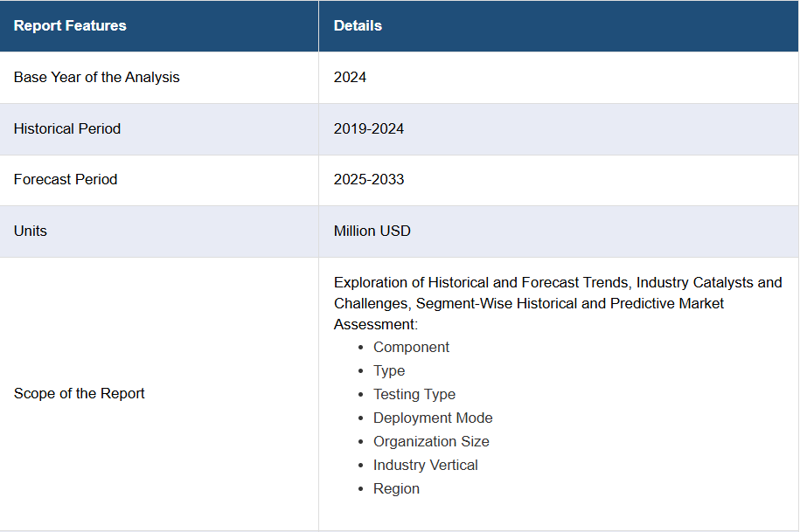Select the Historical Period row label
The height and width of the screenshot is (532, 800).
pos(67,128)
